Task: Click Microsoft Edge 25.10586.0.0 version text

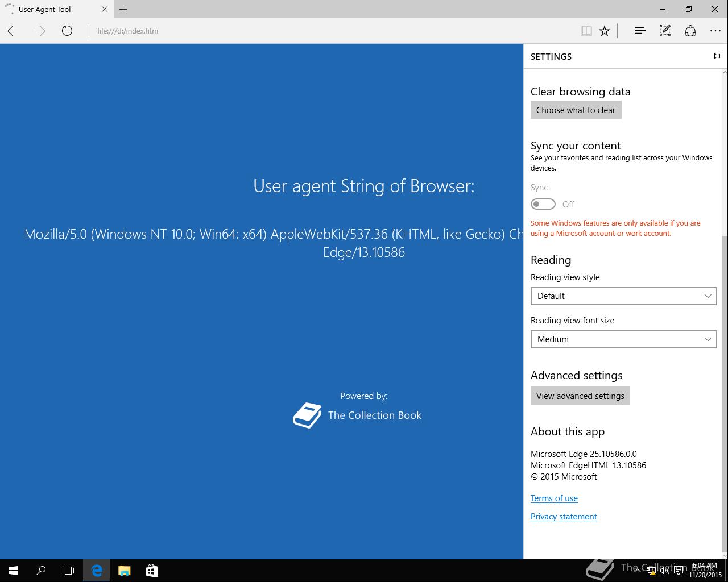Action: point(584,454)
